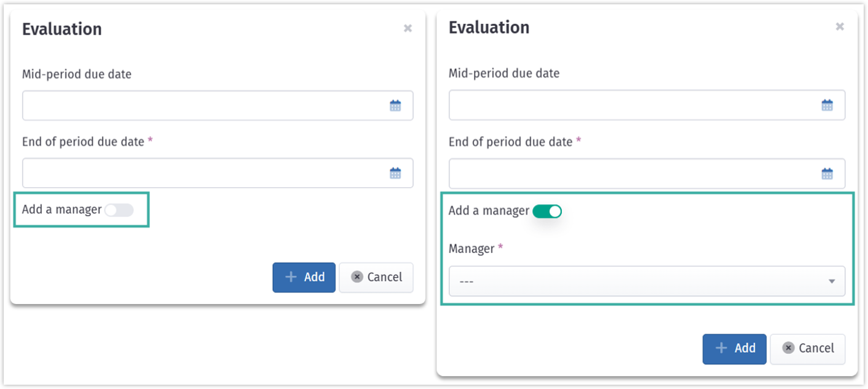This screenshot has width=868, height=389.
Task: Close the Evaluation dialog that has manager toggle off
Action: coord(408,28)
